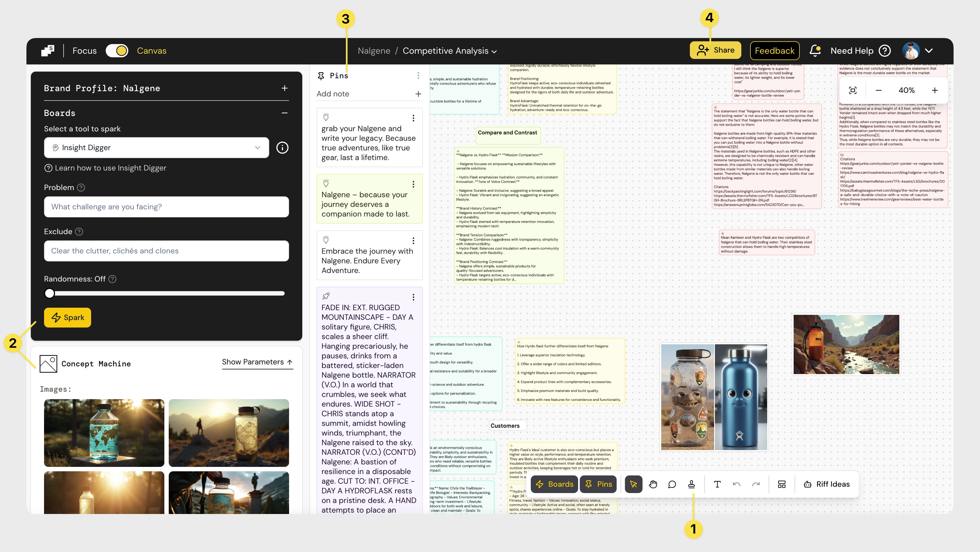This screenshot has width=980, height=552.
Task: Toggle the Focus/Canvas switch
Action: click(x=117, y=51)
